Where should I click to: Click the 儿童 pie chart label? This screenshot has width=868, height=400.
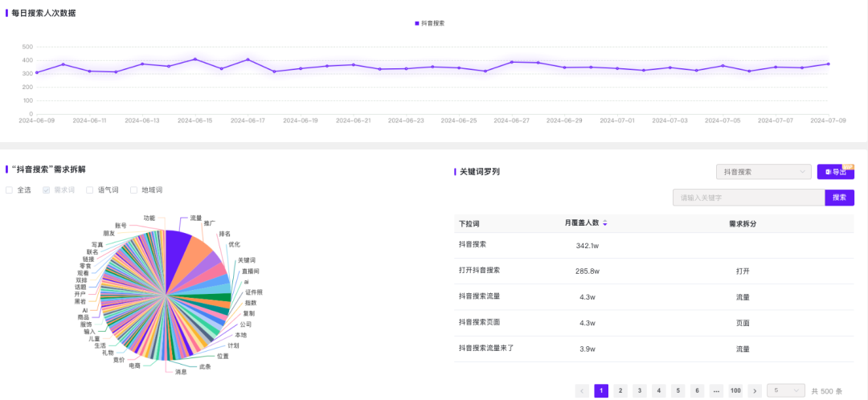tap(94, 339)
